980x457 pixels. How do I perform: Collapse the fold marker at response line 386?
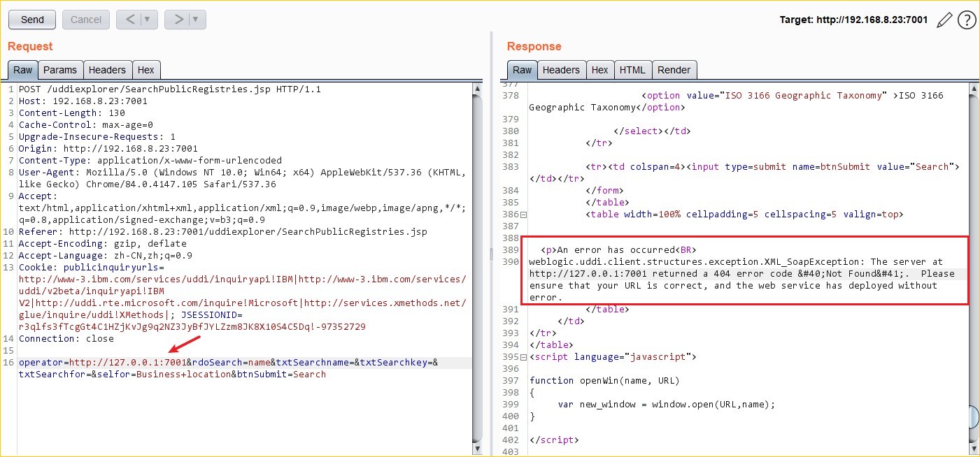(x=524, y=215)
